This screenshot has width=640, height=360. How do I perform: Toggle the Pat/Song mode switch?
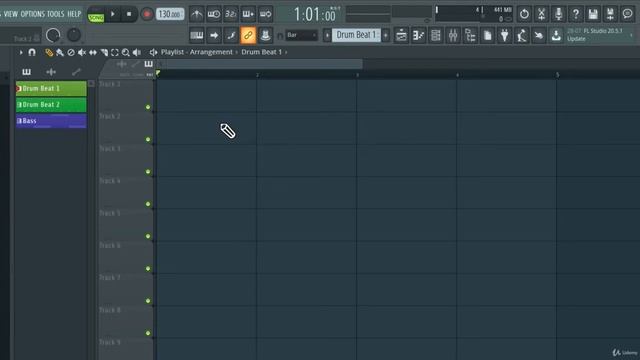coord(96,15)
